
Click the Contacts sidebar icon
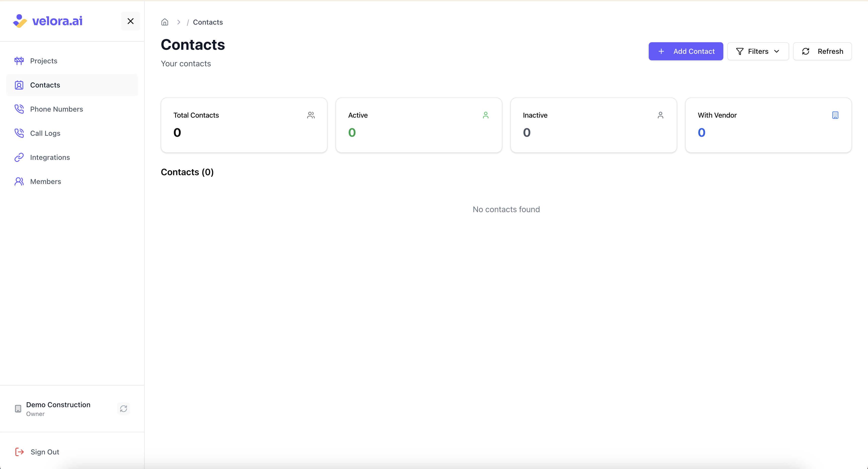point(19,85)
